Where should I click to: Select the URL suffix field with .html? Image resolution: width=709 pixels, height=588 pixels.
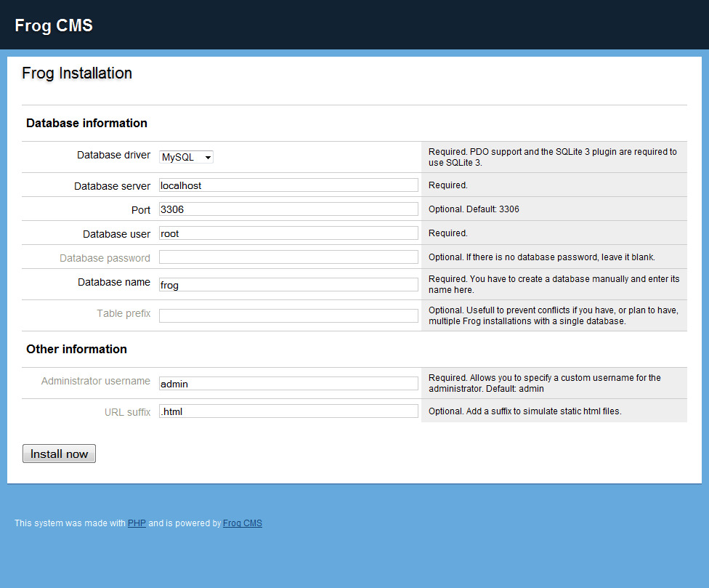288,411
